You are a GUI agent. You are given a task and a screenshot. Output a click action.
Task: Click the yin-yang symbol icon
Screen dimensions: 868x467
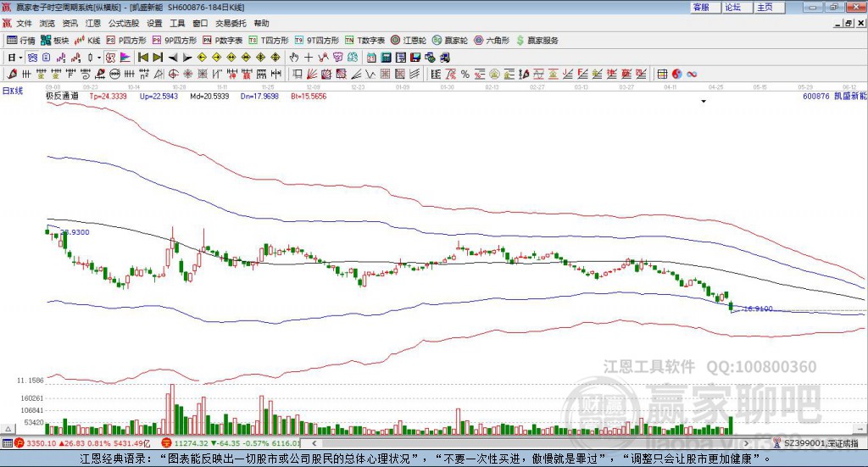677,74
